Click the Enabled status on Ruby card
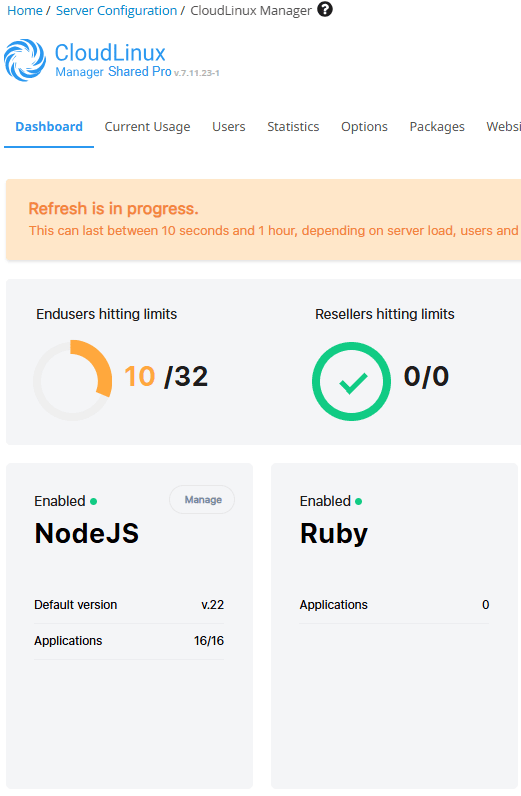 [x=325, y=501]
